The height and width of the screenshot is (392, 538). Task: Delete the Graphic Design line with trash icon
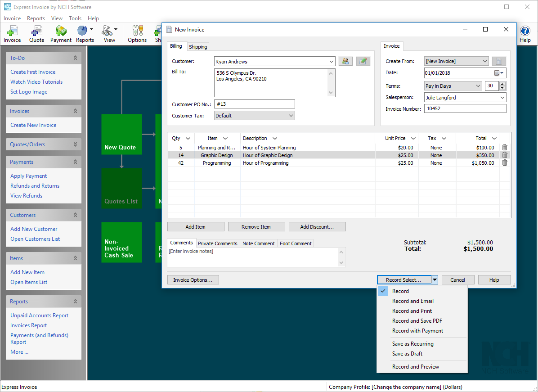[x=504, y=155]
